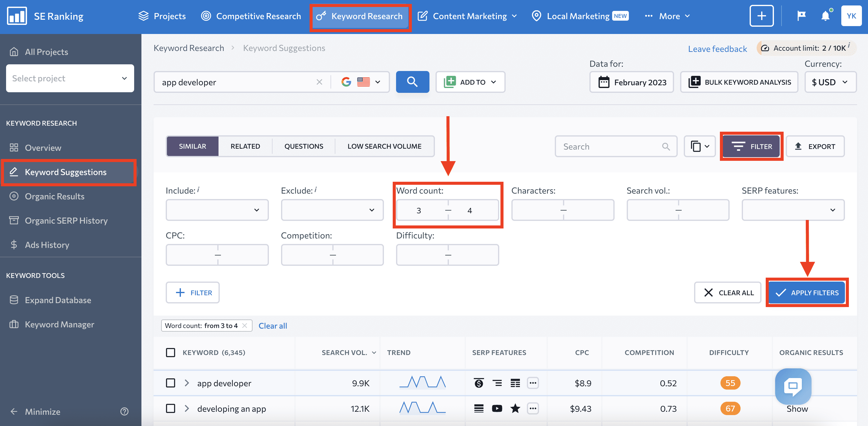Click the Copy/clipboard icon next to Export
Viewport: 868px width, 426px height.
[699, 146]
